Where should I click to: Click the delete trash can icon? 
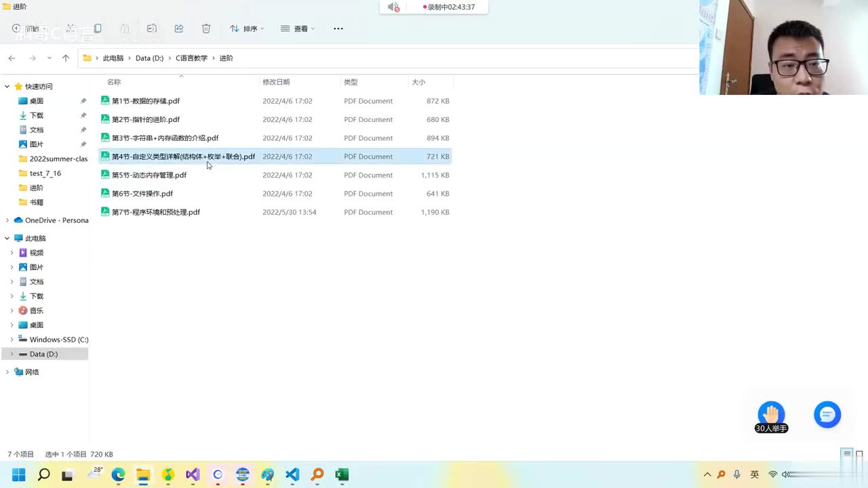tap(206, 28)
